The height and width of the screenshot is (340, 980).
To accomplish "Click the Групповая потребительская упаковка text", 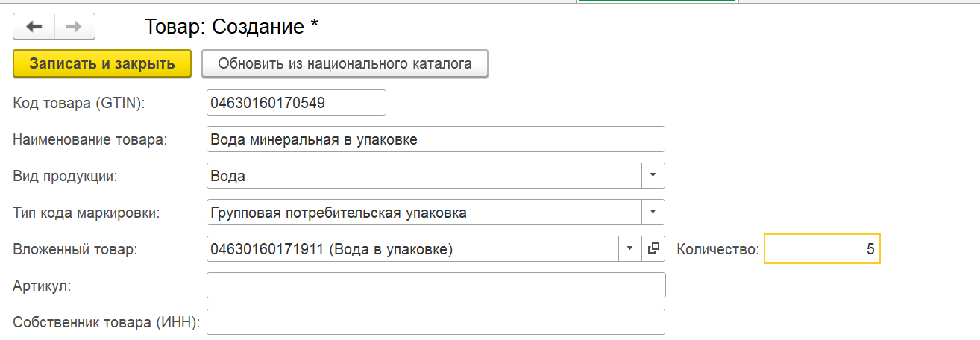I will (x=339, y=212).
